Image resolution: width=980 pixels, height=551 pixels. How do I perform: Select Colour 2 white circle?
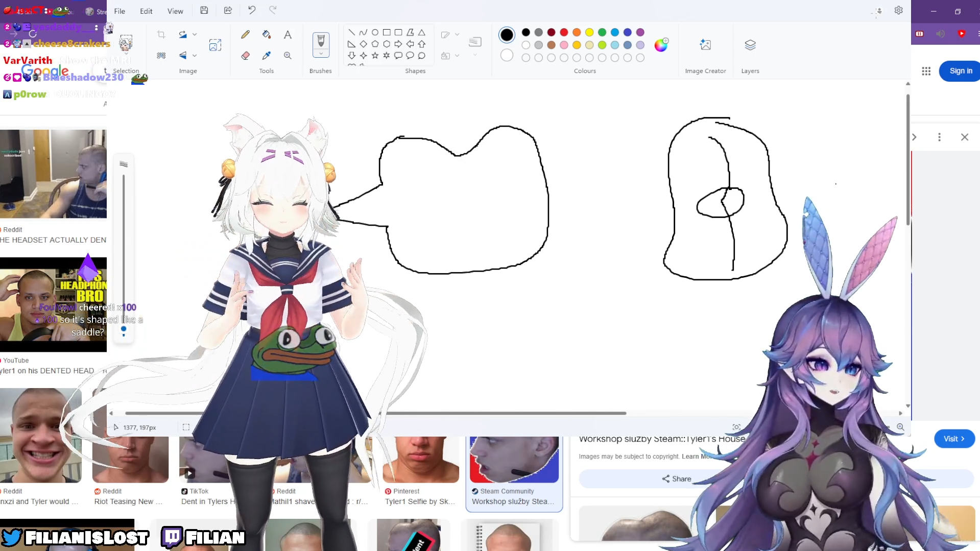point(507,55)
